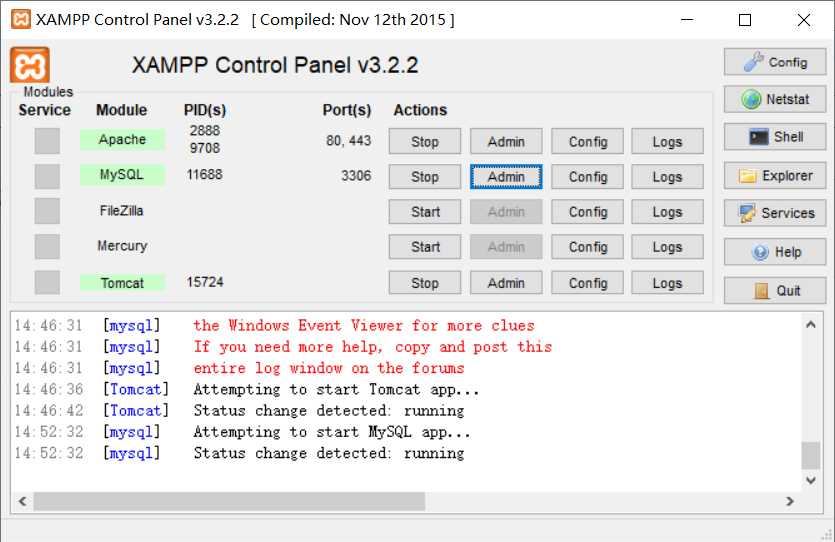This screenshot has height=542, width=835.
Task: Click the XAMPP logo icon in title bar
Action: (21, 20)
